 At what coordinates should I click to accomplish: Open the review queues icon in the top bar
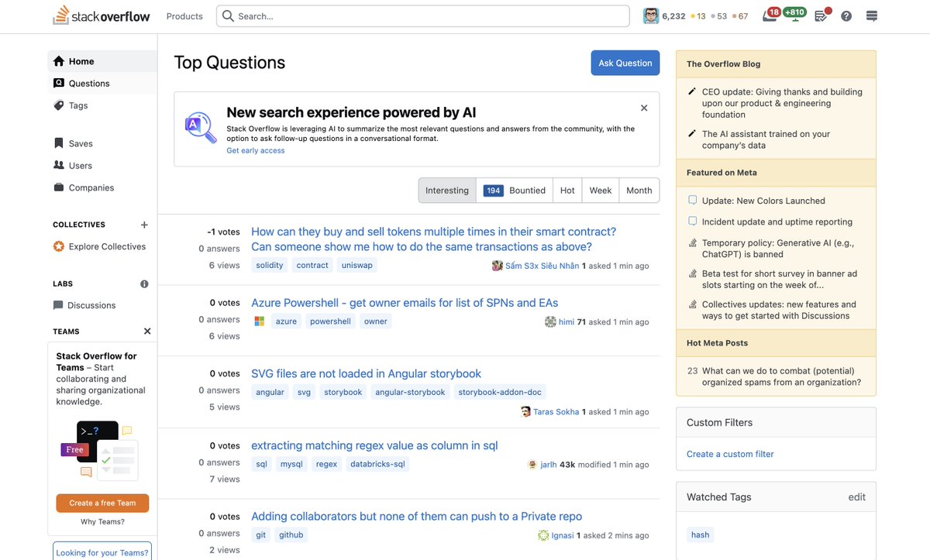(x=822, y=15)
